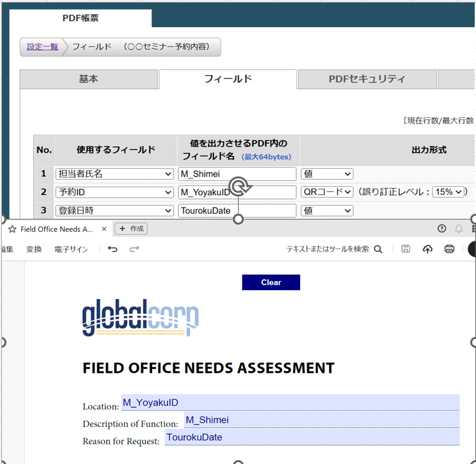The image size is (476, 464).
Task: Switch to the PDFセキュリティ tab
Action: (367, 79)
